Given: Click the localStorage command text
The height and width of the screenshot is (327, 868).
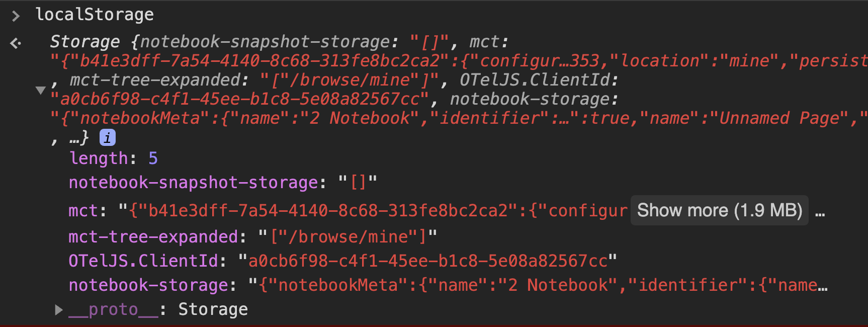Looking at the screenshot, I should (95, 14).
